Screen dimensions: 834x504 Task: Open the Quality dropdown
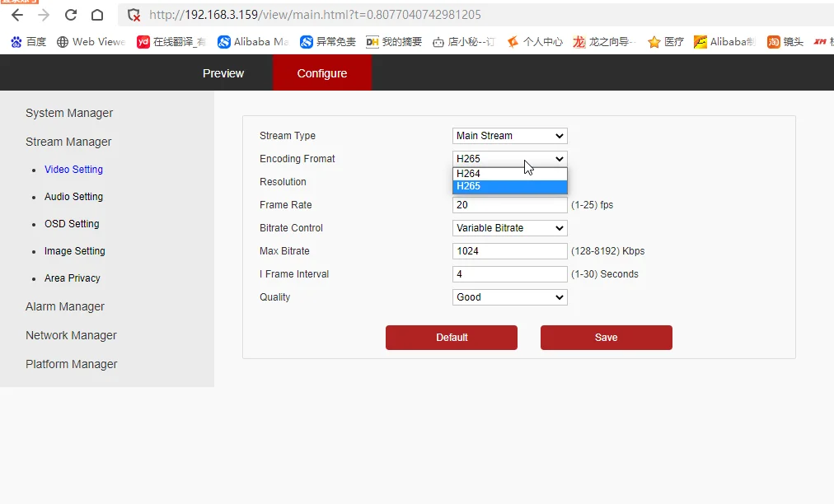(x=509, y=297)
